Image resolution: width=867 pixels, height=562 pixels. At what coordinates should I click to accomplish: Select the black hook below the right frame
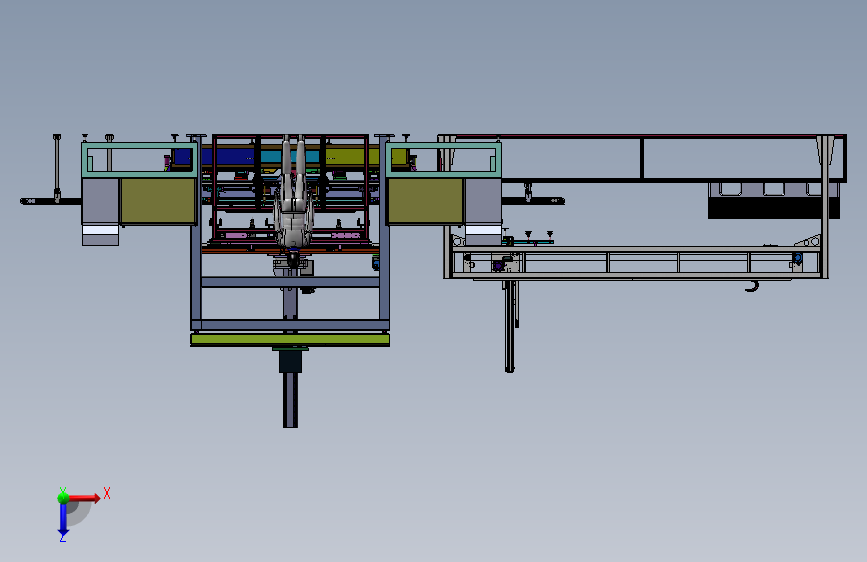pyautogui.click(x=753, y=286)
